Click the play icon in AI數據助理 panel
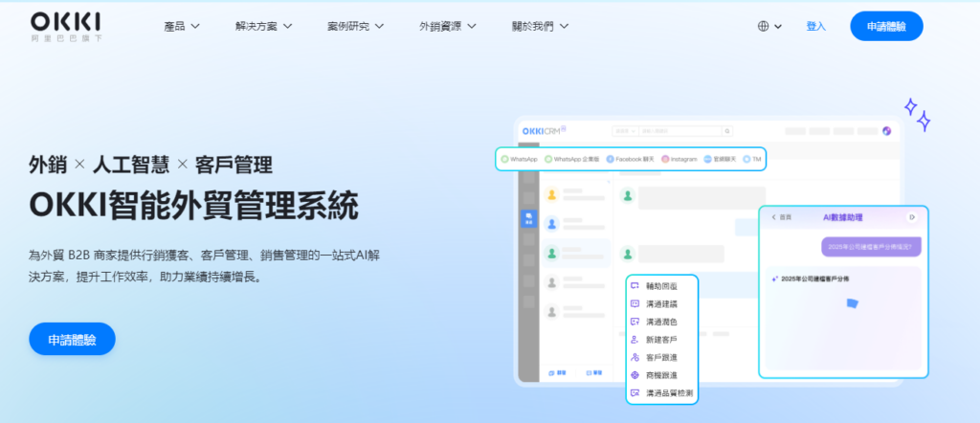This screenshot has height=423, width=980. pyautogui.click(x=912, y=217)
